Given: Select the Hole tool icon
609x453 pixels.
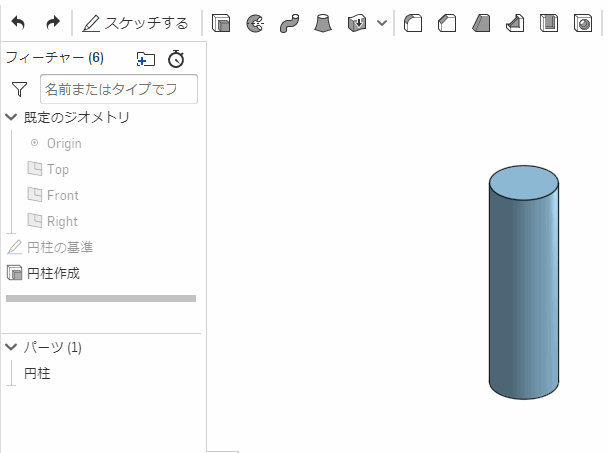Looking at the screenshot, I should 582,22.
